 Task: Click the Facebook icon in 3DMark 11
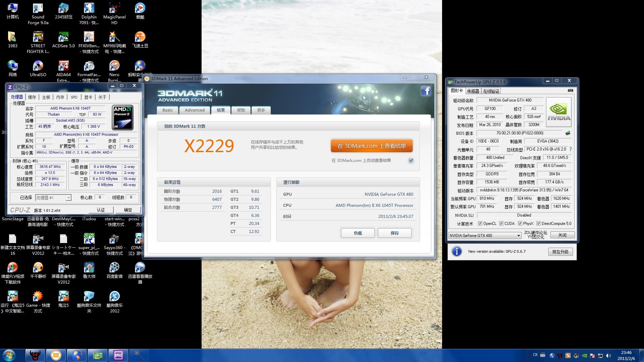tap(426, 91)
